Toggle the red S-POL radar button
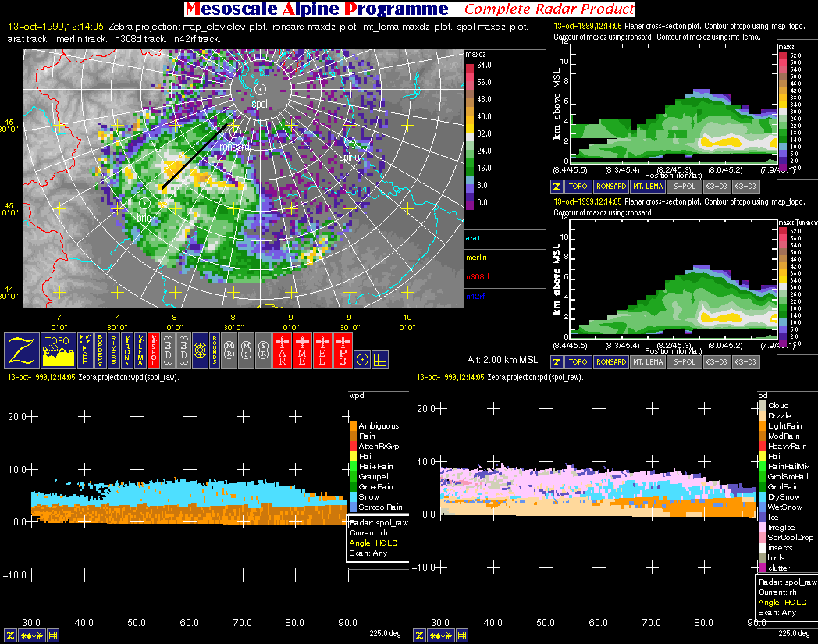Viewport: 818px width, 644px height. [154, 350]
